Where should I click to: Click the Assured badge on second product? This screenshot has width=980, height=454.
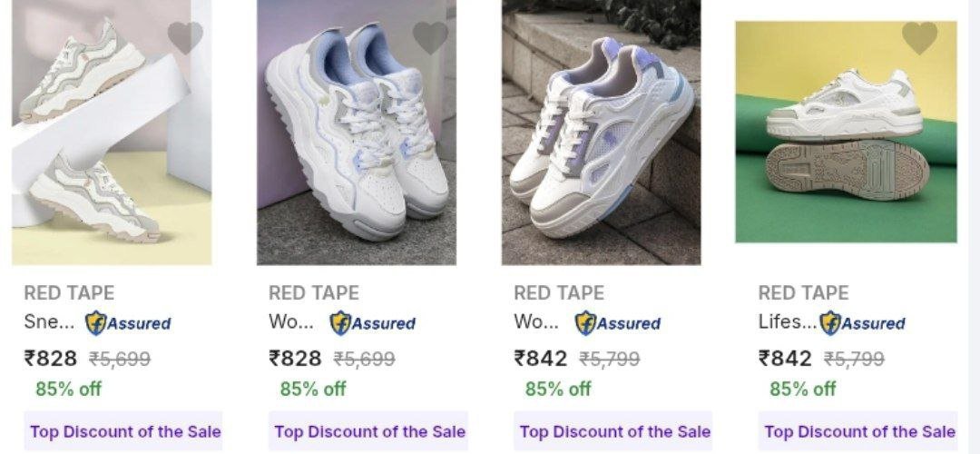[373, 323]
